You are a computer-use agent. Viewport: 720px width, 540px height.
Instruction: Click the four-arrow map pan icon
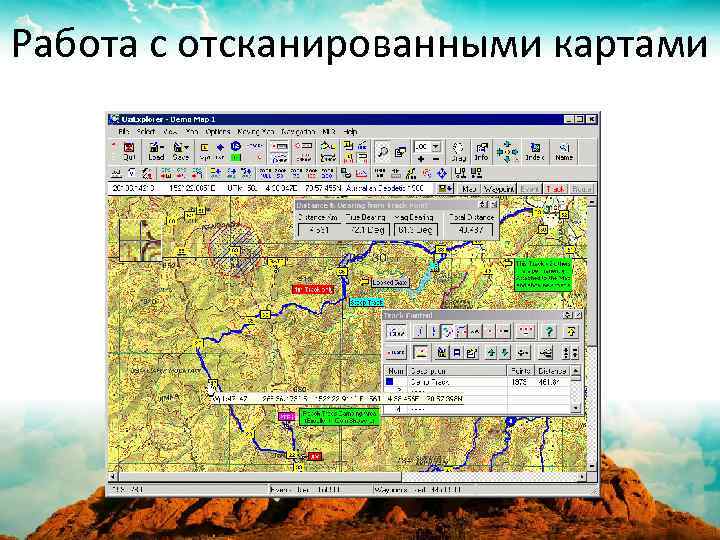click(x=507, y=152)
